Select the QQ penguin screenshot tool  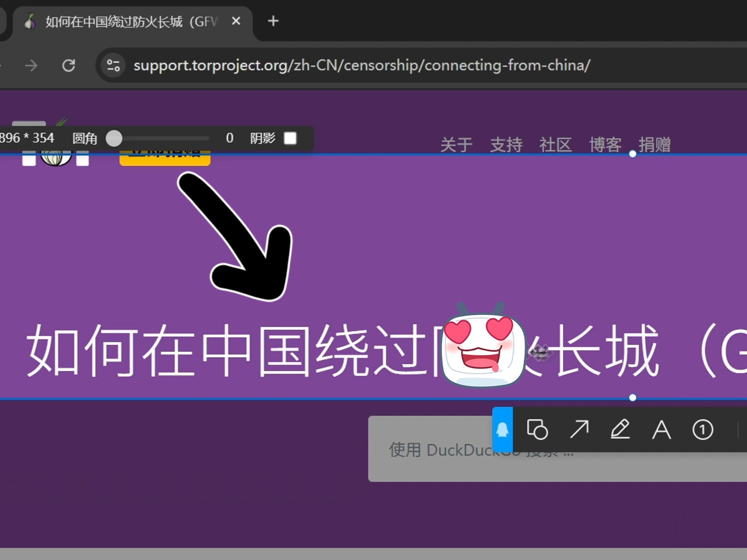pyautogui.click(x=502, y=429)
